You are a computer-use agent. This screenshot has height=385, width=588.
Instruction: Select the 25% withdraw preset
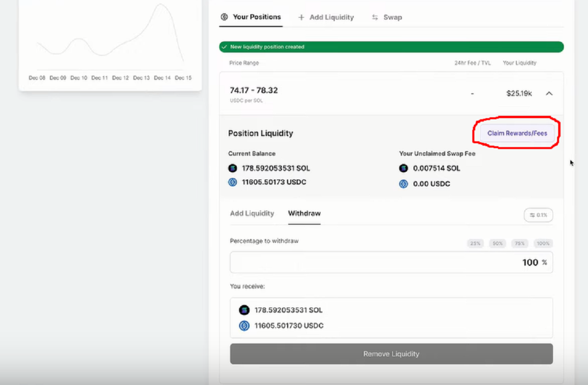(x=475, y=243)
